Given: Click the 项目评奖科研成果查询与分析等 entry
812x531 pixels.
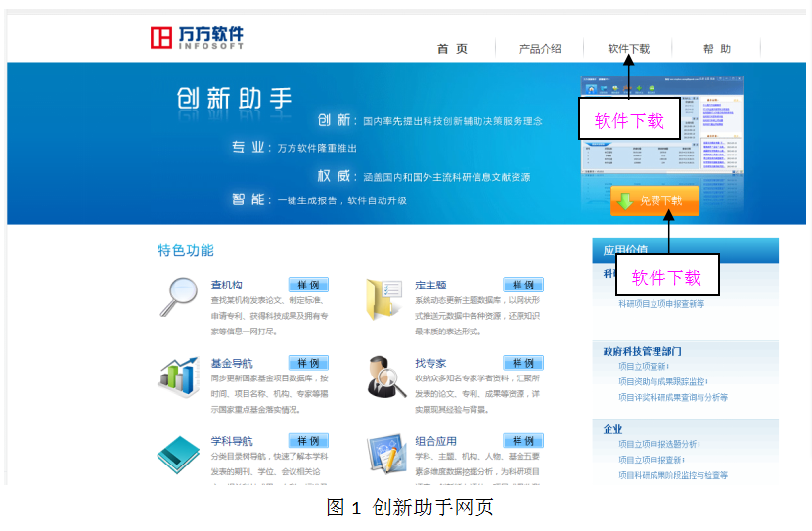Looking at the screenshot, I should point(673,397).
